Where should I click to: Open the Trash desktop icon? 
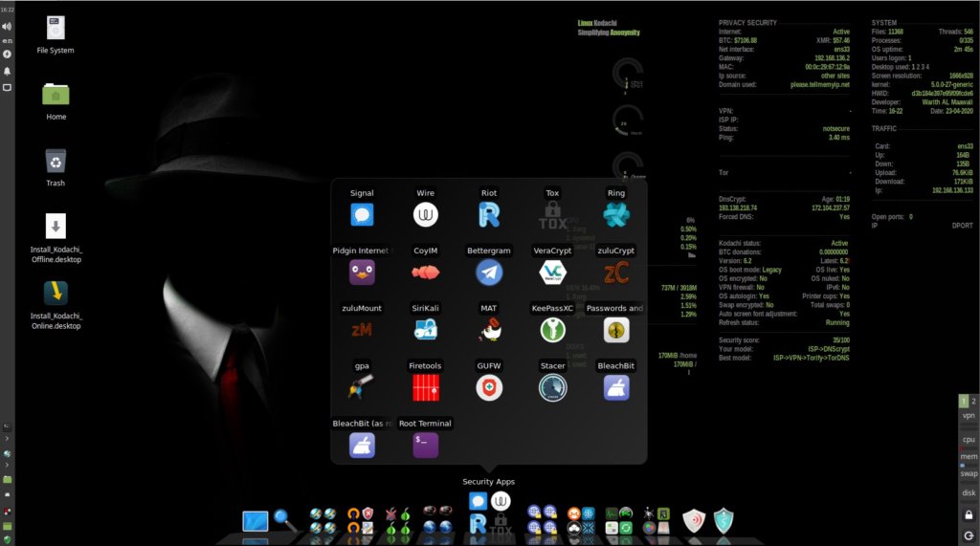click(56, 161)
